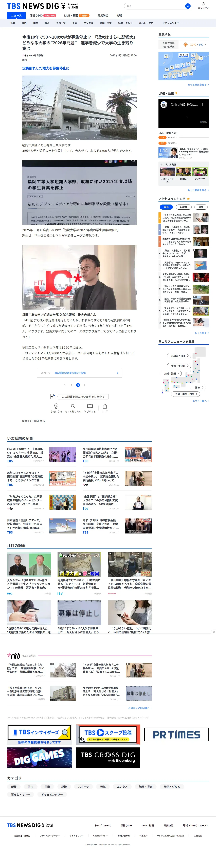React with the もっと知りたい magnifier icon
216x868 pixels.
click(73, 406)
